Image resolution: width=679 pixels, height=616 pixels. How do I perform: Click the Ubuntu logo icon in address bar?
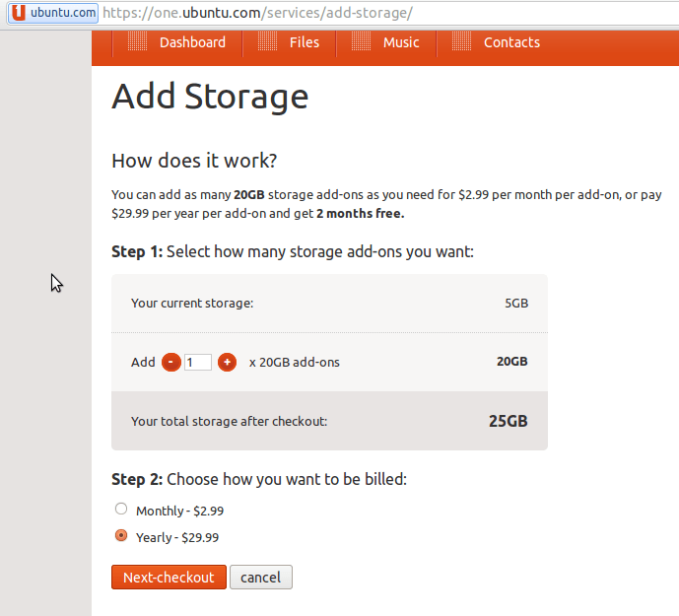click(x=18, y=13)
